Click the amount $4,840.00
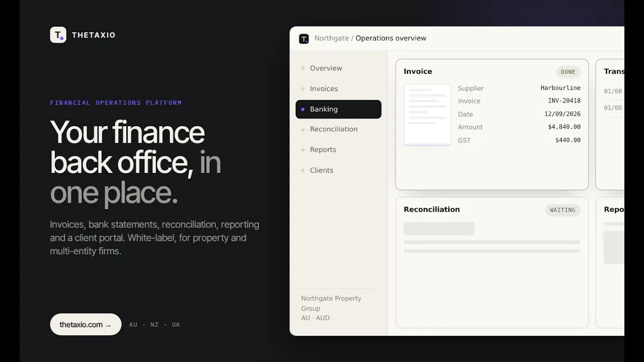This screenshot has height=362, width=644. coord(564,127)
